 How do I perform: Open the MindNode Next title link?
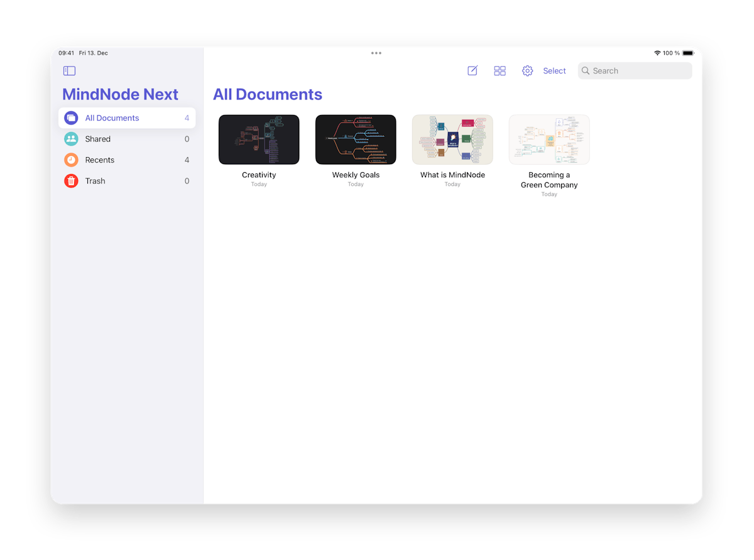120,94
